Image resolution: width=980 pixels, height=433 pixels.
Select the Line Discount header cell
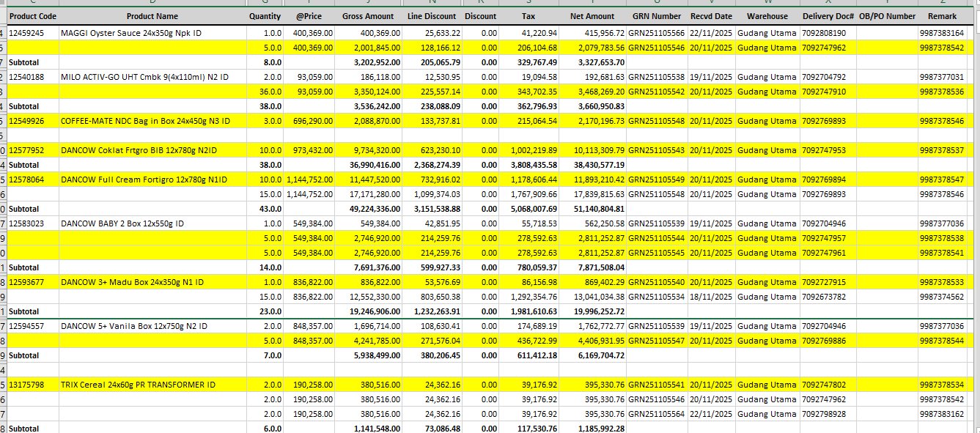431,16
